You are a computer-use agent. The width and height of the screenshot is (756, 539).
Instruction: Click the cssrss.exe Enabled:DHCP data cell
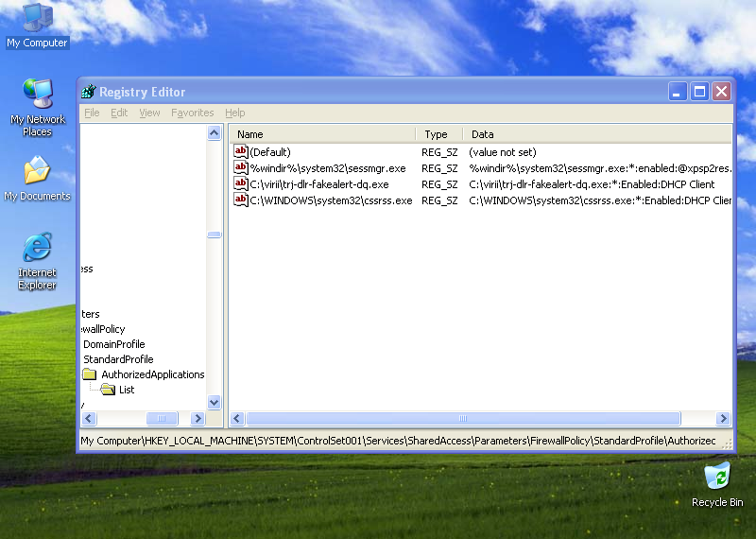[x=600, y=200]
